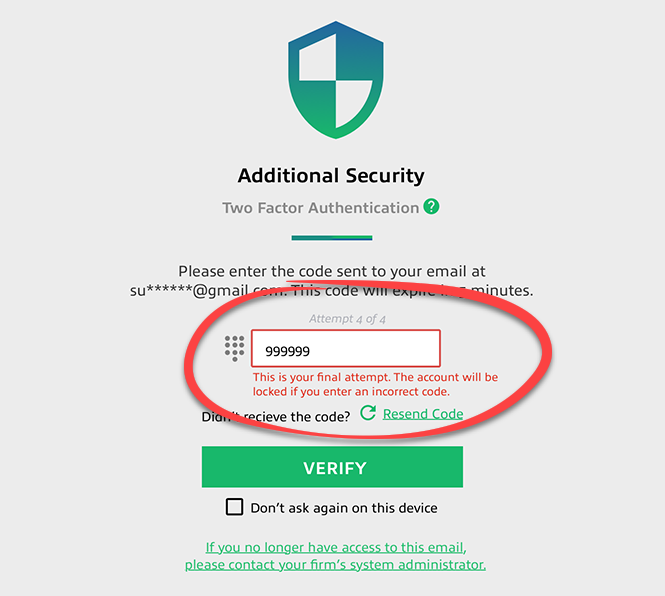Click the red final attempt warning message
Screen dimensions: 665x596
point(375,385)
